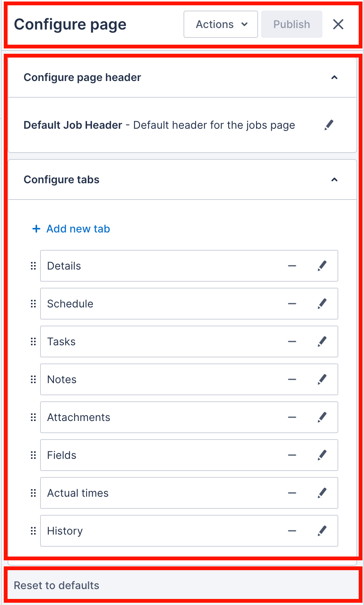The width and height of the screenshot is (364, 605).
Task: Edit the Notes tab via its pencil icon
Action: tap(322, 379)
